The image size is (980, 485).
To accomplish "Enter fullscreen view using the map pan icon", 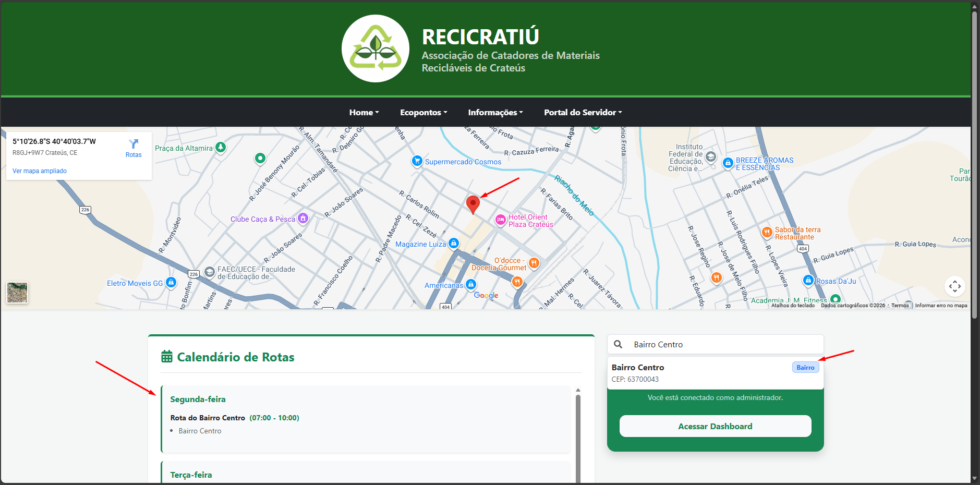I will [x=955, y=286].
